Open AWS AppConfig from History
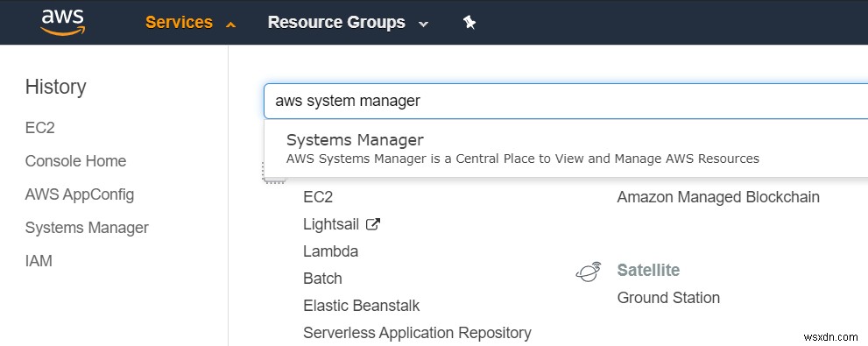Image resolution: width=868 pixels, height=346 pixels. [x=80, y=194]
